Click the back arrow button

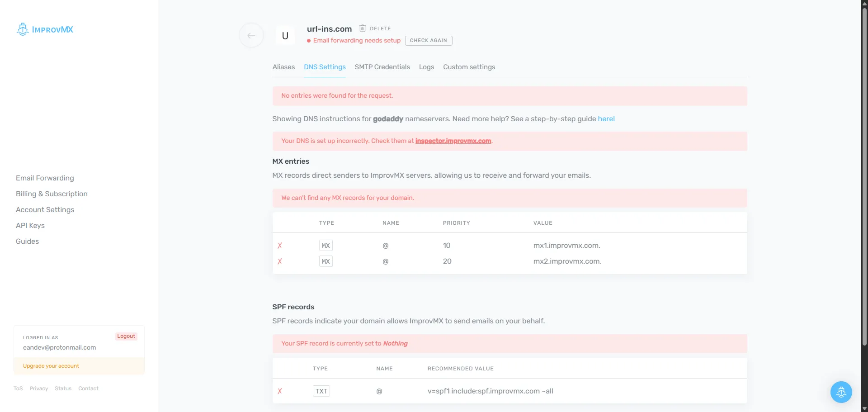click(251, 36)
